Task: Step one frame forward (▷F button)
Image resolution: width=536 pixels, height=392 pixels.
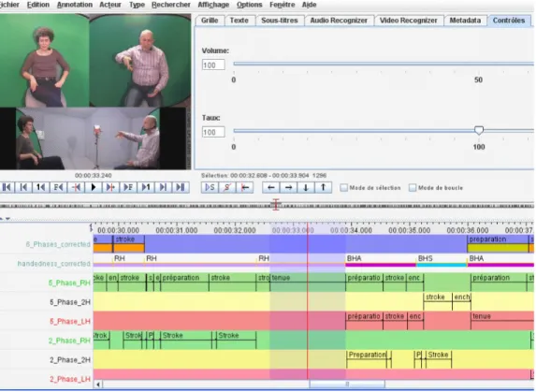Action: pyautogui.click(x=128, y=187)
